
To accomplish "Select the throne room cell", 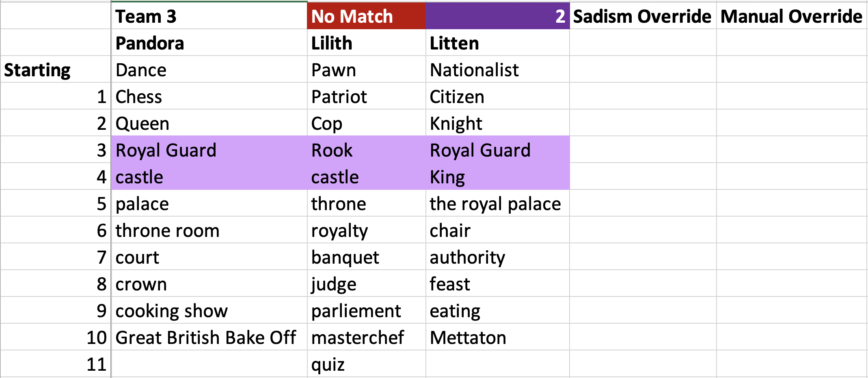I will [x=209, y=230].
